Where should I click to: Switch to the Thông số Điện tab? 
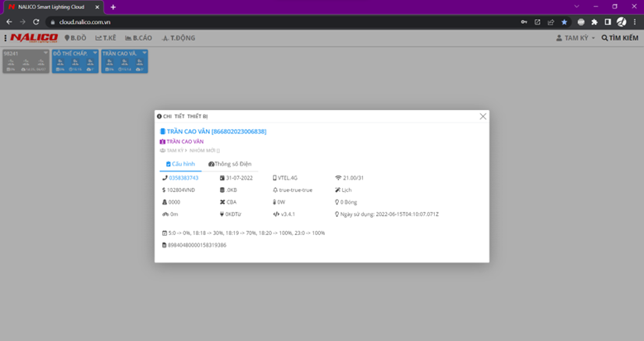(230, 164)
